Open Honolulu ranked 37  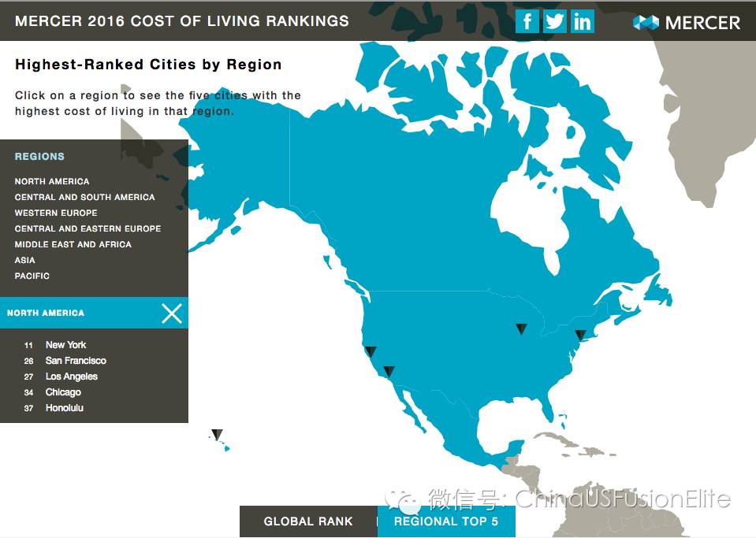(x=54, y=408)
